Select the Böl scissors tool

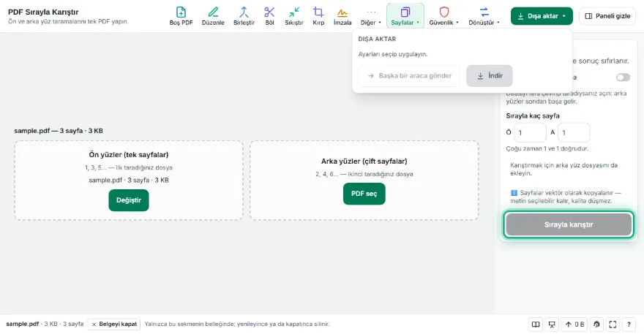click(x=269, y=16)
